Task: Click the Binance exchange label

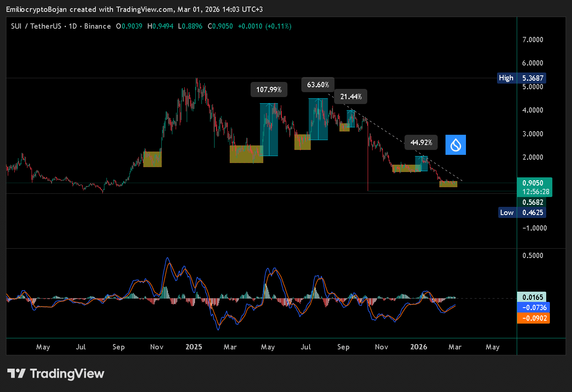Action: 97,26
